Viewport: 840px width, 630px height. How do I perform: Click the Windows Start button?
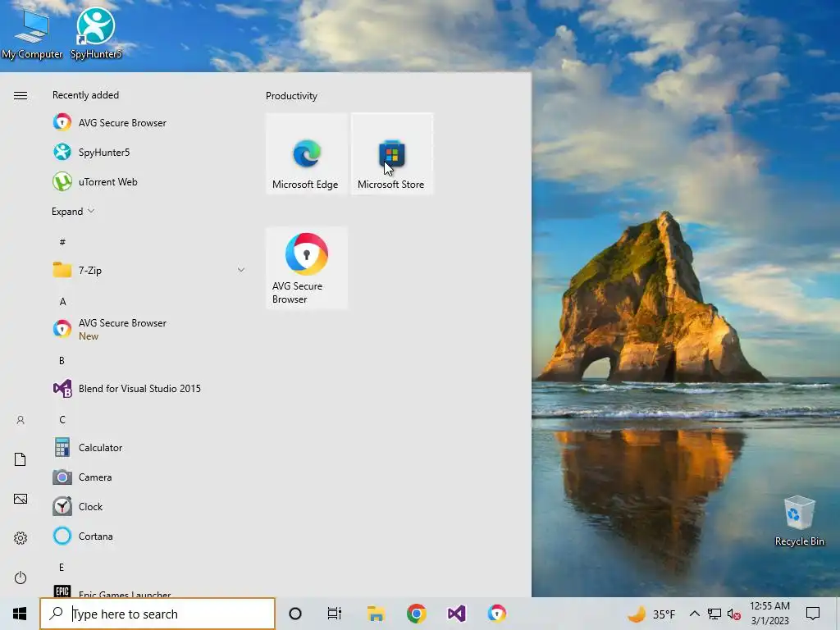pos(20,614)
